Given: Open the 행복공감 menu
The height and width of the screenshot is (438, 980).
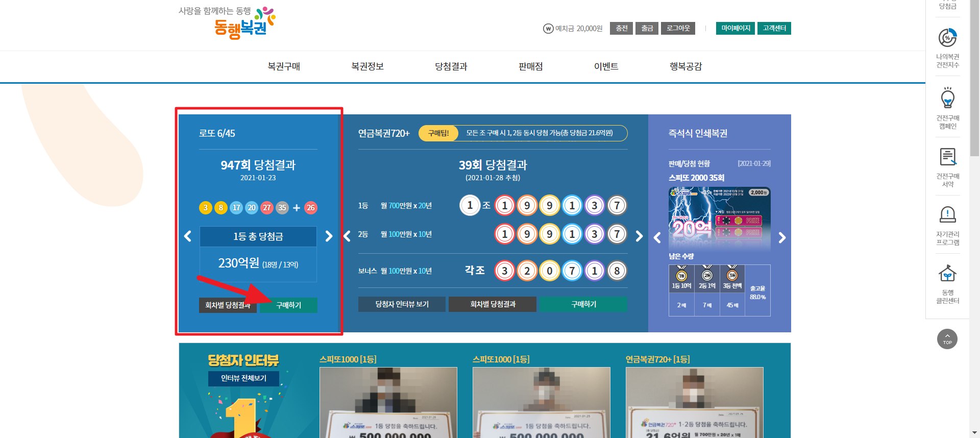Looking at the screenshot, I should coord(686,66).
